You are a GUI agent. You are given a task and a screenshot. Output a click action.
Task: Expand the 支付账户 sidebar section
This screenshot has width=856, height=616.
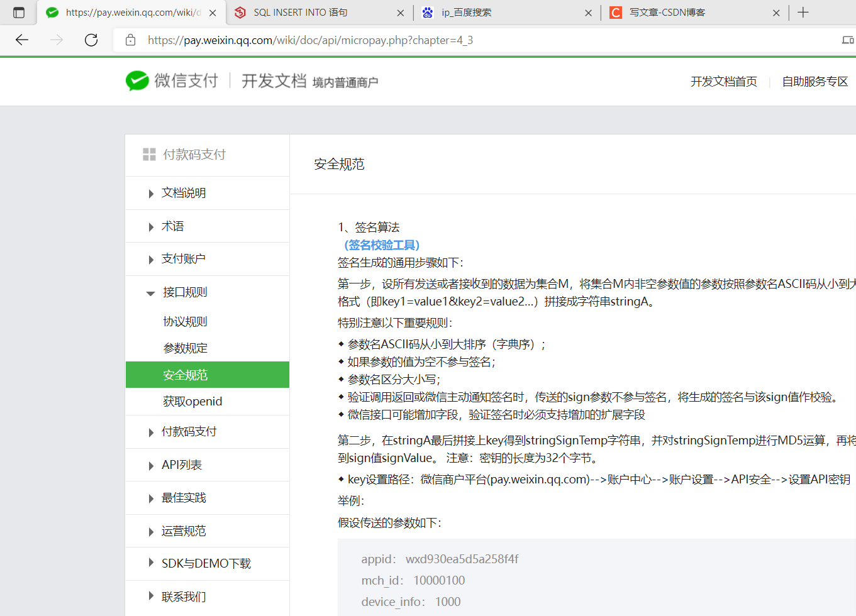pyautogui.click(x=208, y=259)
